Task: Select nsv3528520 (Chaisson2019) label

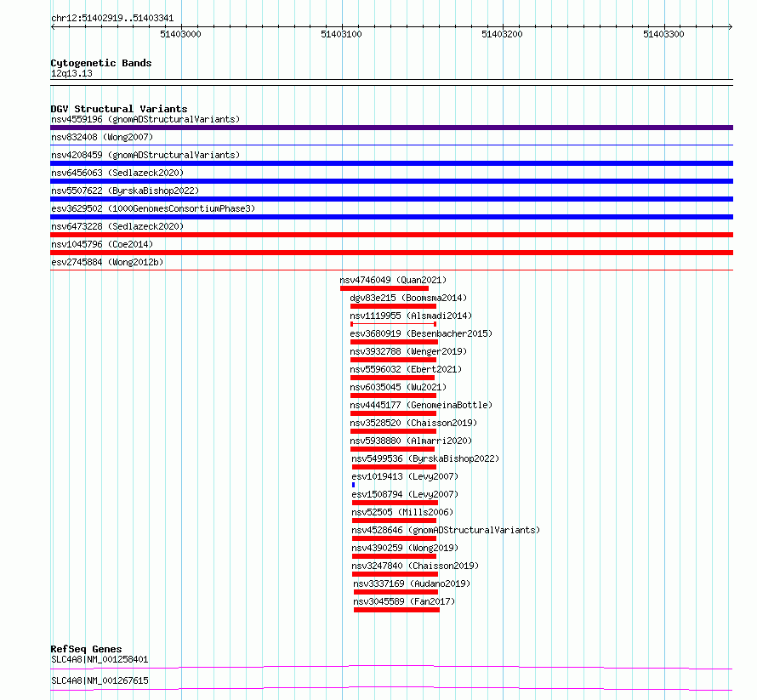Action: 413,423
